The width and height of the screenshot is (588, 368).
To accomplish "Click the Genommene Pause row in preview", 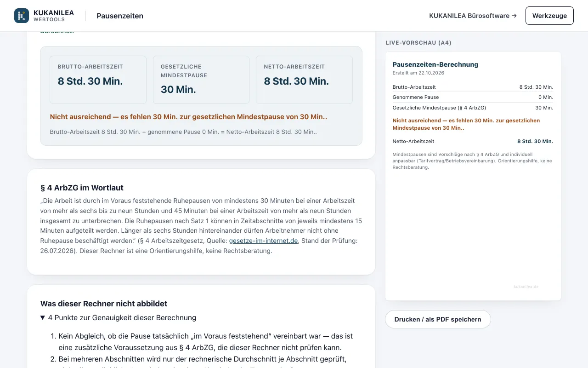I will [473, 97].
